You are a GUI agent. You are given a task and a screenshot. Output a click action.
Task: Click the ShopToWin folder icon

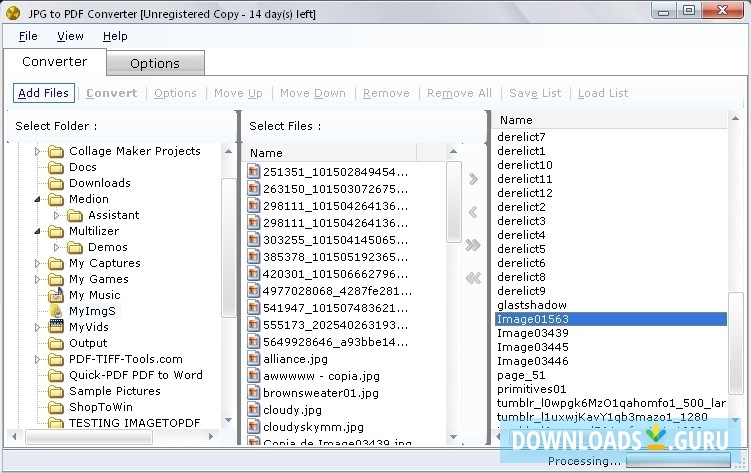[x=56, y=407]
